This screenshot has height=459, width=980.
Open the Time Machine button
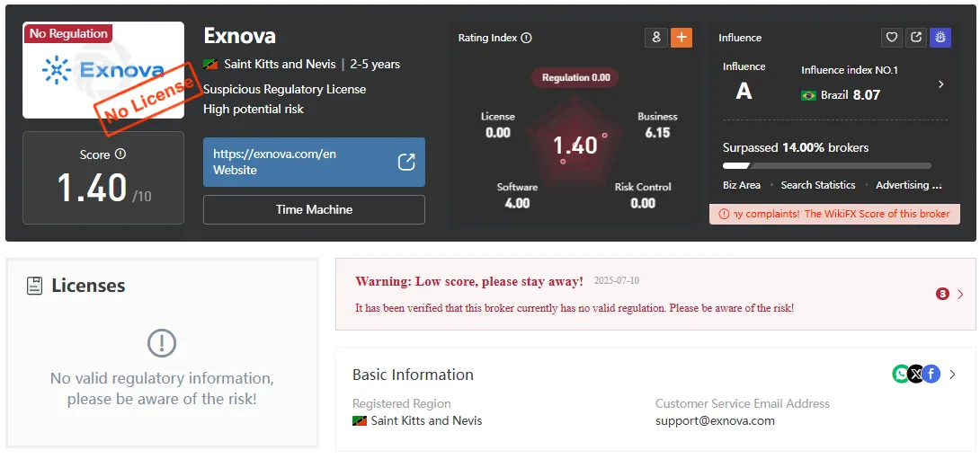click(314, 209)
